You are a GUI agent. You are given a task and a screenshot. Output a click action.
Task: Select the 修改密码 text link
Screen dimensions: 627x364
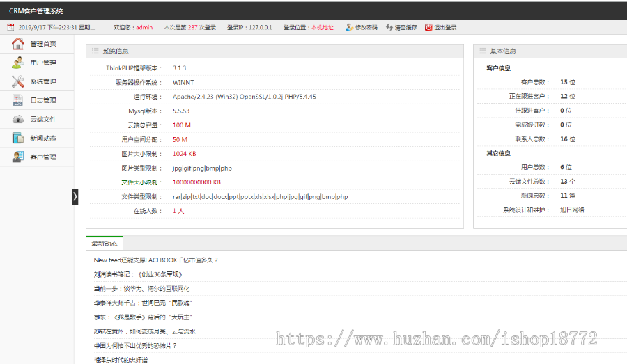[x=366, y=28]
